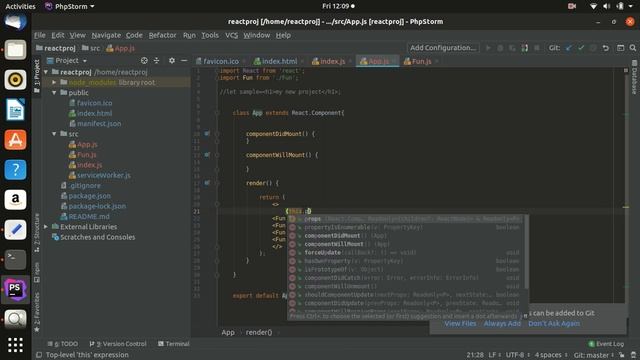The width and height of the screenshot is (640, 360).
Task: Open the 1: Project side tool button
Action: point(37,76)
